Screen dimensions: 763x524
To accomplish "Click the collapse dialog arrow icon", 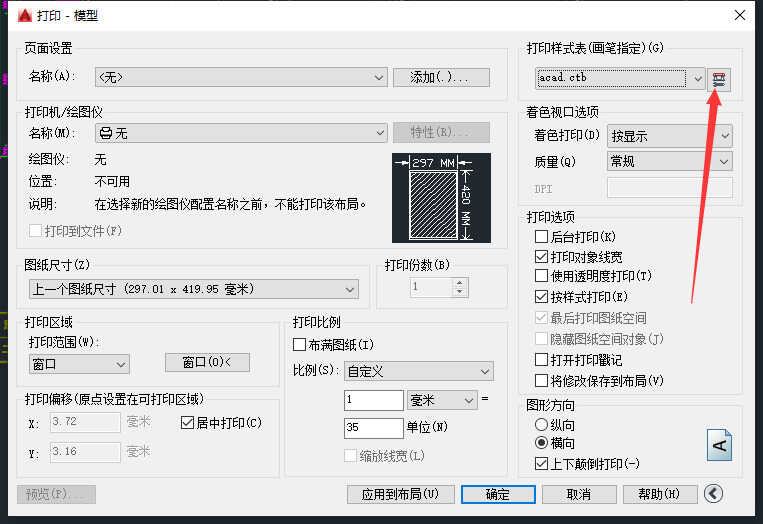I will pos(713,493).
